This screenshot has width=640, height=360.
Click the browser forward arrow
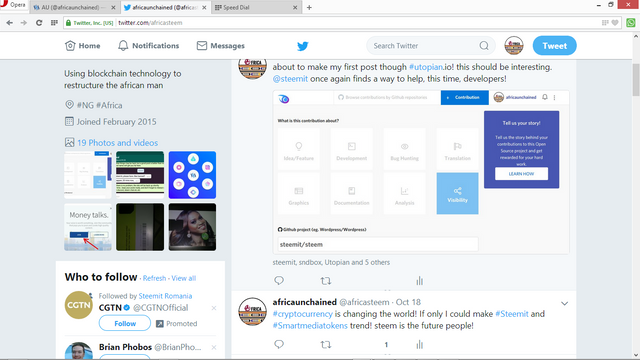point(24,23)
